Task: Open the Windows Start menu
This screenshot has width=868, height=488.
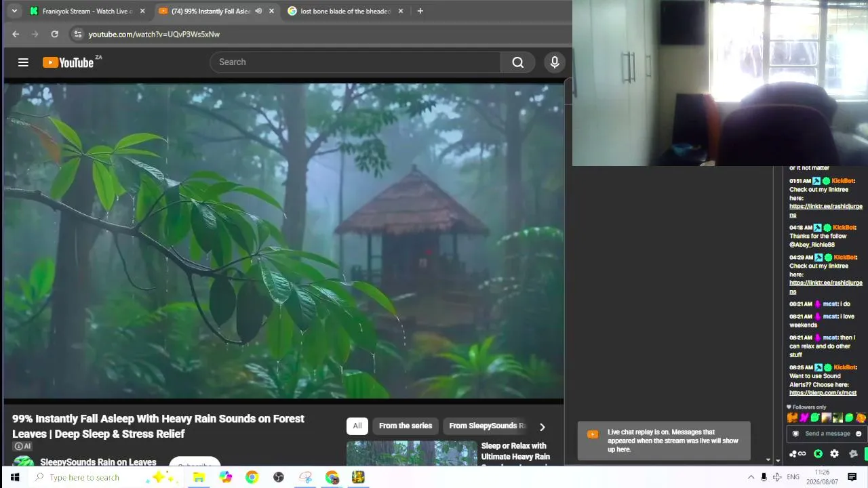Action: tap(14, 477)
